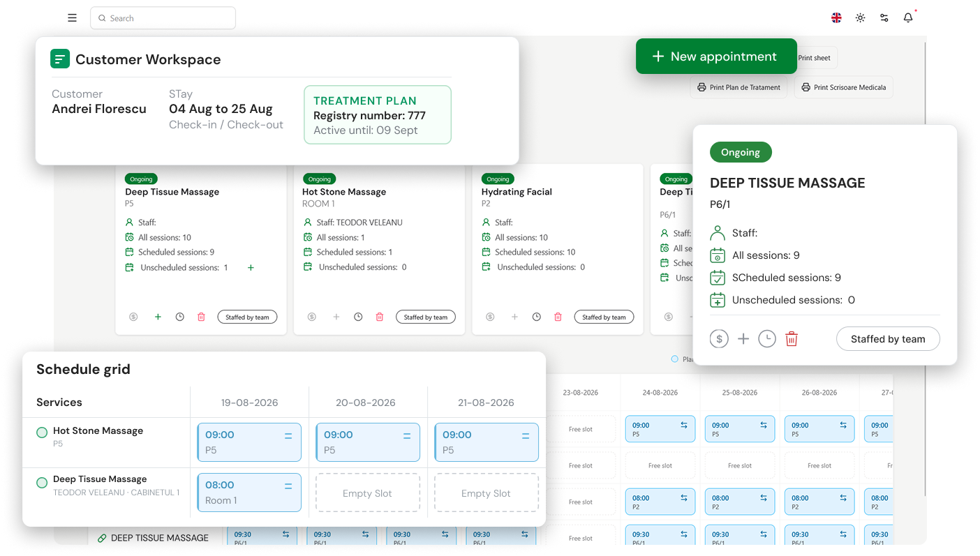Click the equals icon on the 20-08-2026 09:00 slot
The image size is (980, 556).
[x=407, y=436]
